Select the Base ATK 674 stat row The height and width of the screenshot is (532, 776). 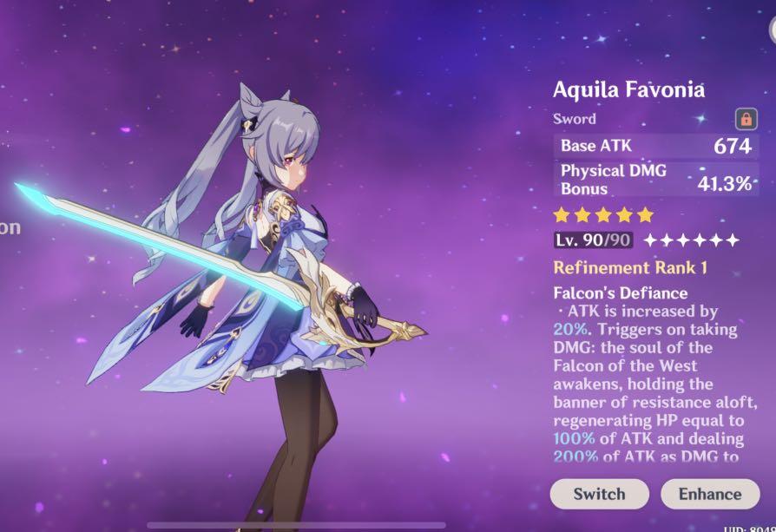655,146
